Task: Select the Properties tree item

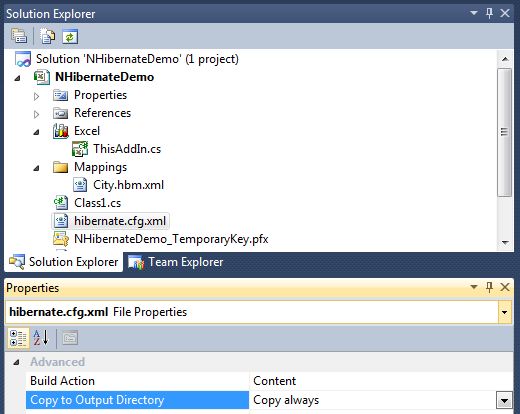Action: coord(100,95)
